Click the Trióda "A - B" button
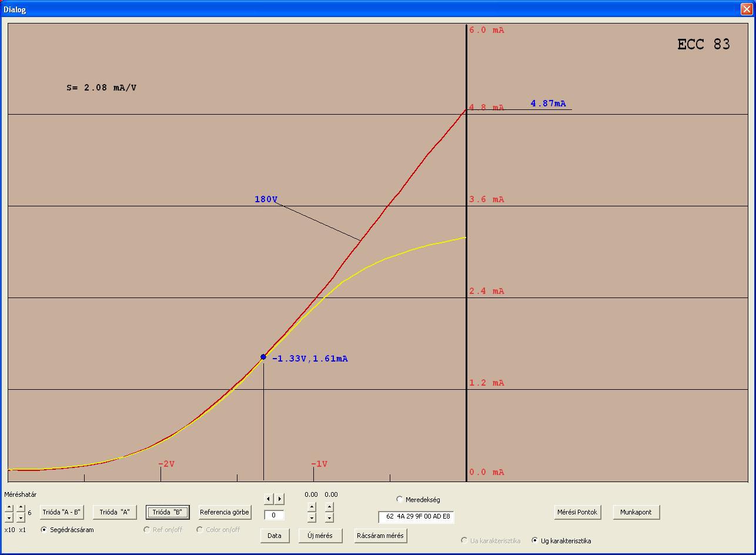Image resolution: width=756 pixels, height=555 pixels. pos(62,512)
